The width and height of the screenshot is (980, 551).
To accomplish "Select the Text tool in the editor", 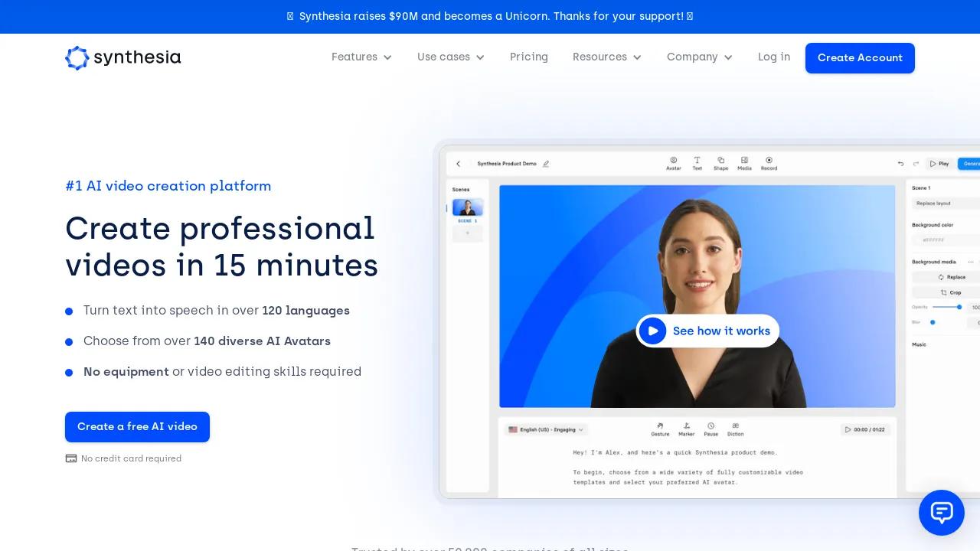I will coord(697,164).
